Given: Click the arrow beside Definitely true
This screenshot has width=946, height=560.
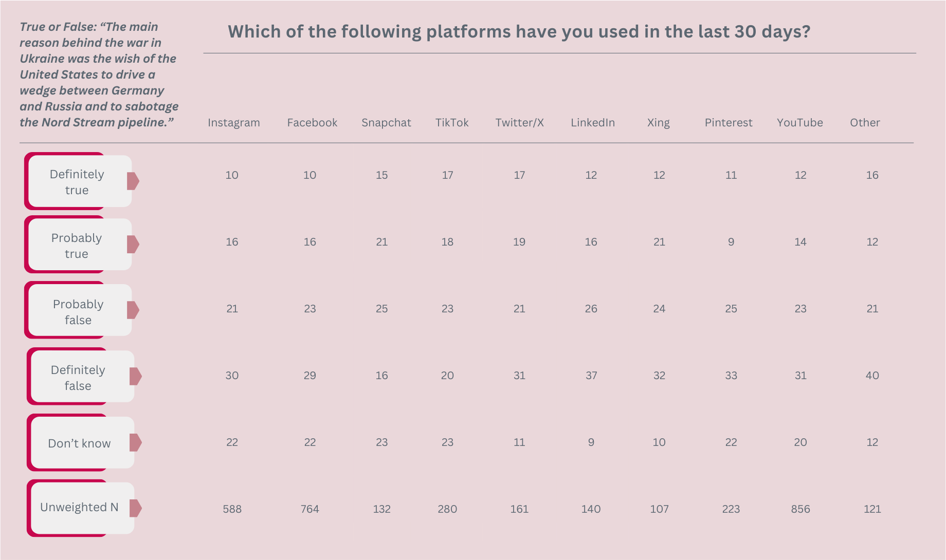Looking at the screenshot, I should point(133,181).
